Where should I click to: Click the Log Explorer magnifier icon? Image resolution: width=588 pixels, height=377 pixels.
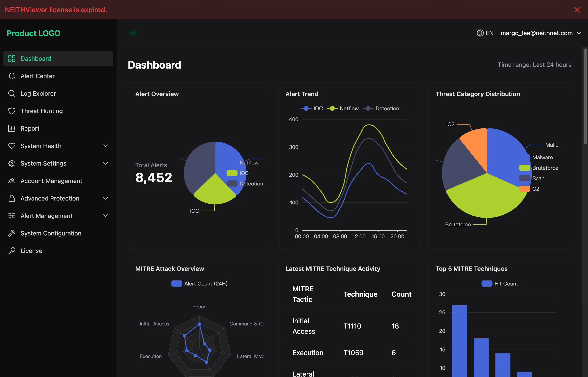[x=12, y=93]
